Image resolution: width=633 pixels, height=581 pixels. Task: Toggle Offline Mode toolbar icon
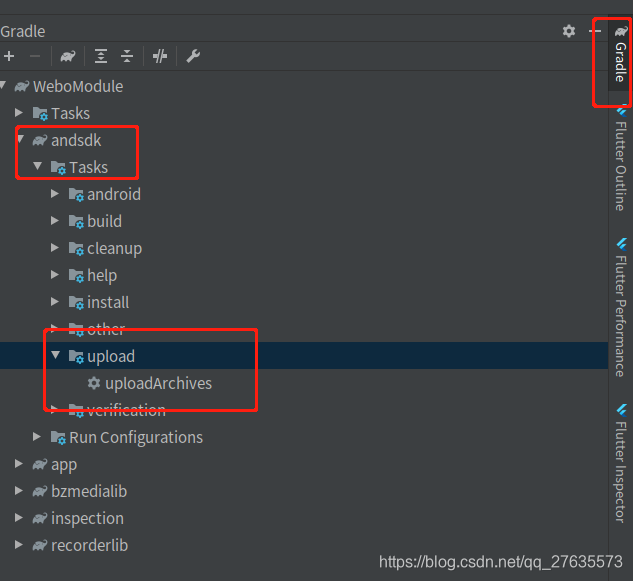click(x=160, y=56)
